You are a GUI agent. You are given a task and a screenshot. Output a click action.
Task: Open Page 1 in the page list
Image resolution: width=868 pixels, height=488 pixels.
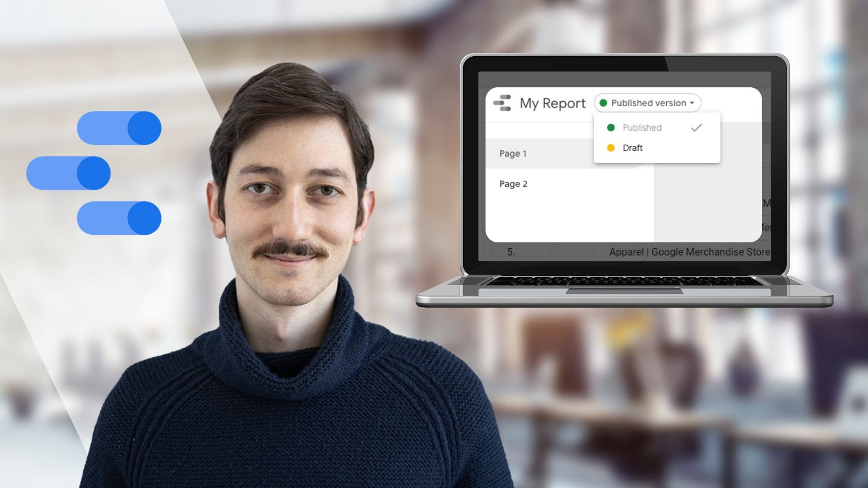[x=569, y=154]
